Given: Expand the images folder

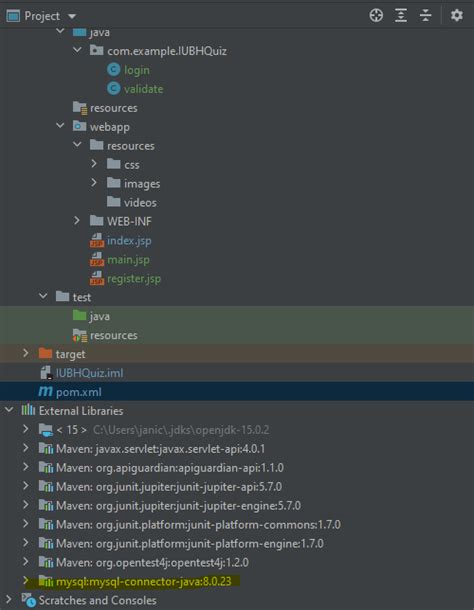Looking at the screenshot, I should [94, 182].
